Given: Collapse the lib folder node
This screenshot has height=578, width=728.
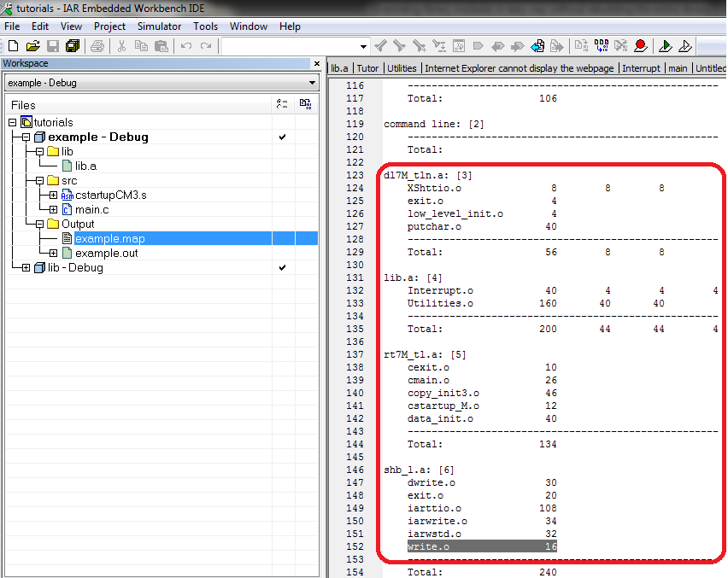Looking at the screenshot, I should (39, 152).
